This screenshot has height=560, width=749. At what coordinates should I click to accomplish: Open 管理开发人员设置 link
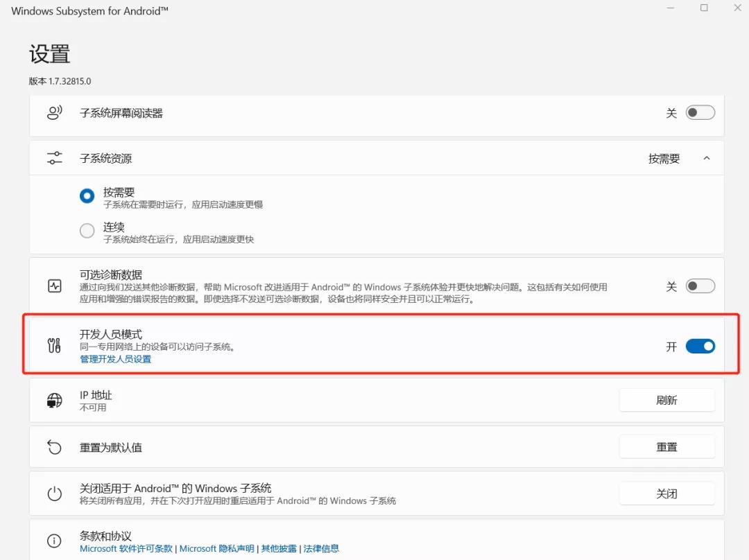(114, 359)
